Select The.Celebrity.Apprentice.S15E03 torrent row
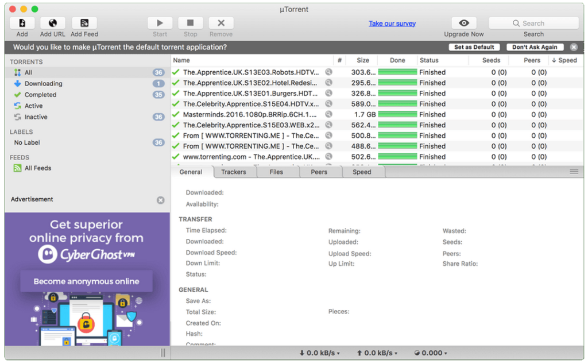 pos(377,125)
